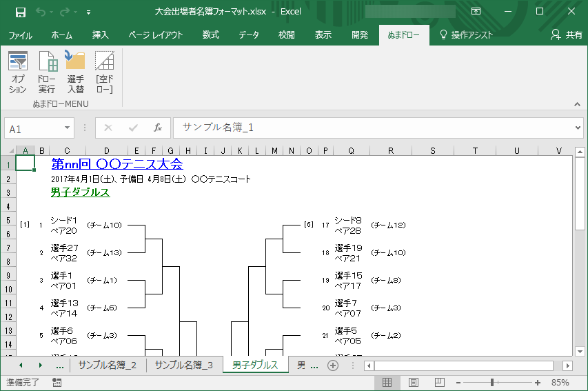Screen dimensions: 588x391
Task: Switch to the 校閲 ribbon tab
Action: 286,35
